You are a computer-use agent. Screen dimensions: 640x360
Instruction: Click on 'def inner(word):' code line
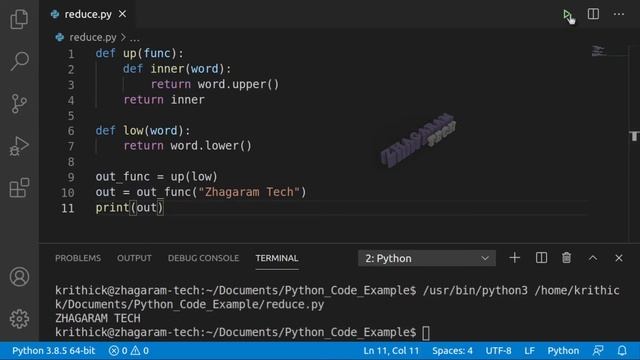coord(177,69)
